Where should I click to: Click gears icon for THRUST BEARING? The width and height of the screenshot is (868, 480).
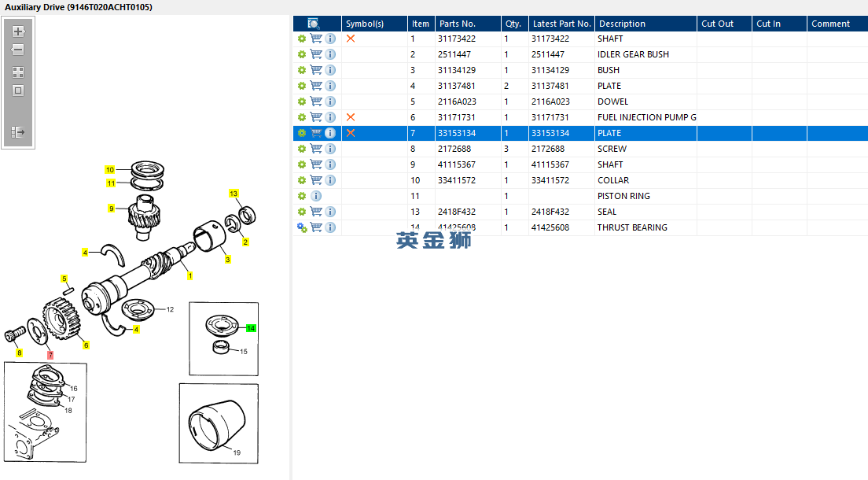302,228
